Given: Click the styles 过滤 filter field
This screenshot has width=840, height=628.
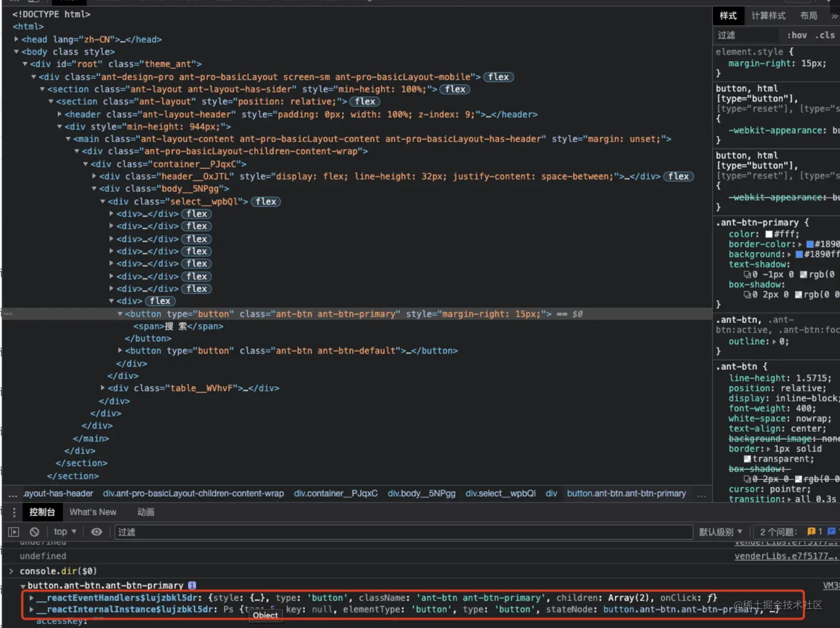Looking at the screenshot, I should (747, 35).
